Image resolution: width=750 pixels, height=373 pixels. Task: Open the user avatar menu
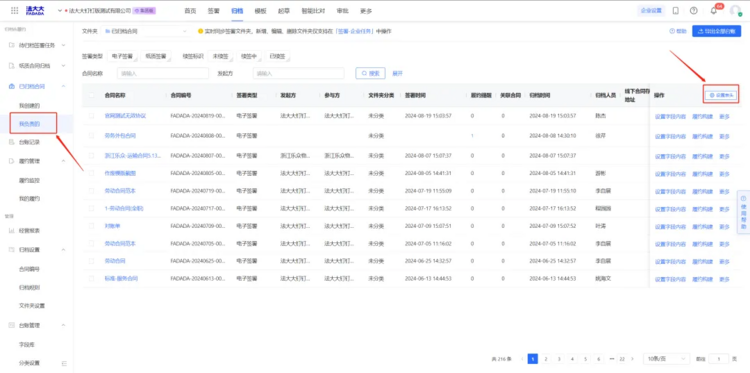click(x=735, y=11)
